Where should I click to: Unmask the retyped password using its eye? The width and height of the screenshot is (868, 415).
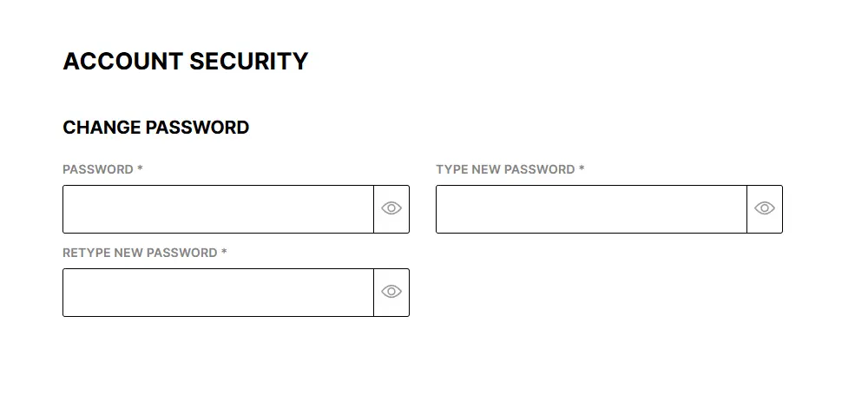point(391,293)
